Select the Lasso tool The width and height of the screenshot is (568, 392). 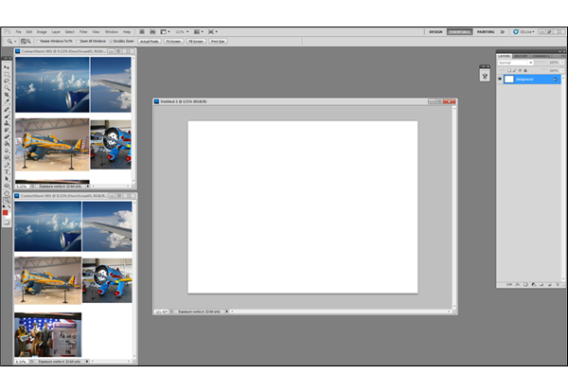pyautogui.click(x=7, y=80)
